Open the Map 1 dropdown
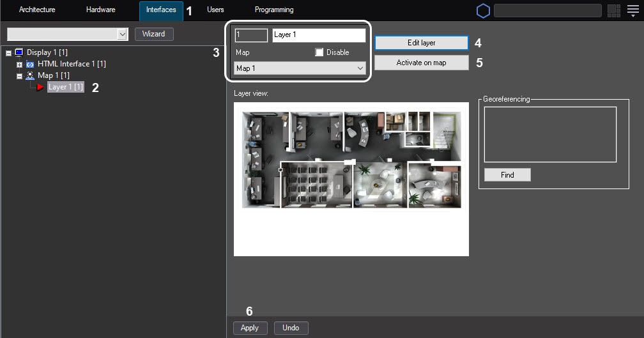This screenshot has height=338, width=644. (x=300, y=68)
